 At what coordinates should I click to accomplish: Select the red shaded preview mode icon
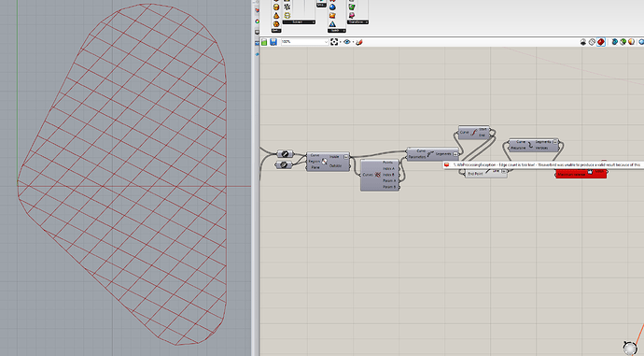(x=600, y=42)
